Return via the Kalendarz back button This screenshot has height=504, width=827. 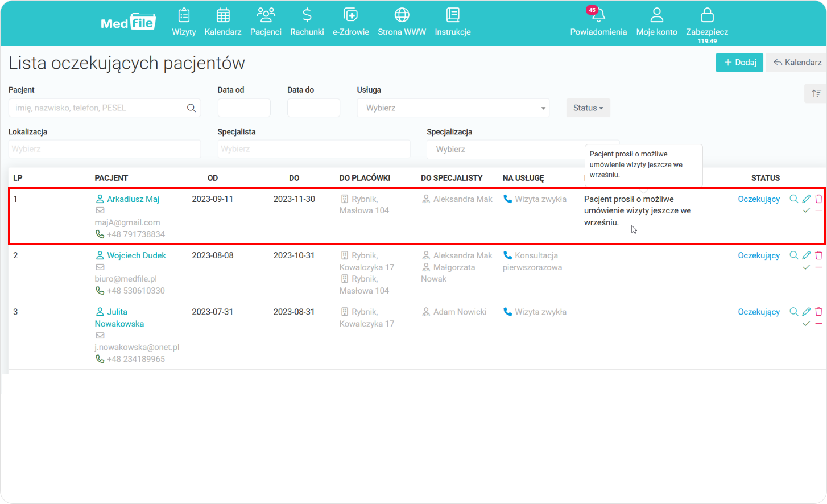[797, 63]
